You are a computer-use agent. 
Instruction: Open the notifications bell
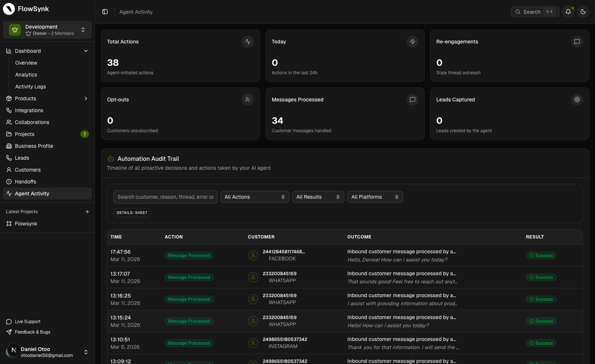click(568, 12)
